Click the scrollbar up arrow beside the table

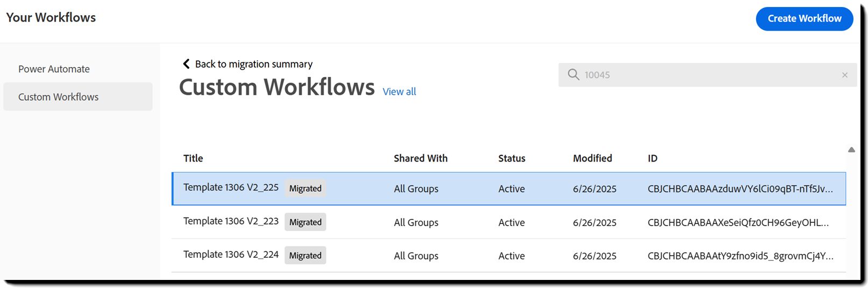click(x=851, y=150)
